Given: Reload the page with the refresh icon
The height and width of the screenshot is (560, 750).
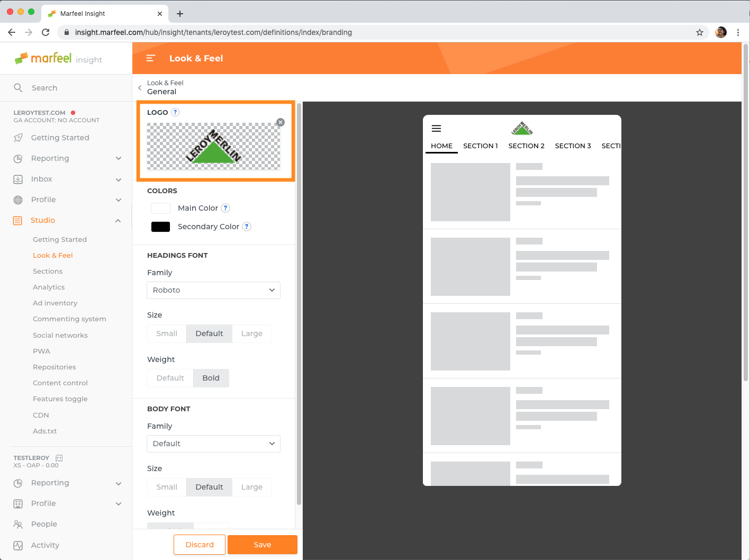Looking at the screenshot, I should [x=46, y=32].
